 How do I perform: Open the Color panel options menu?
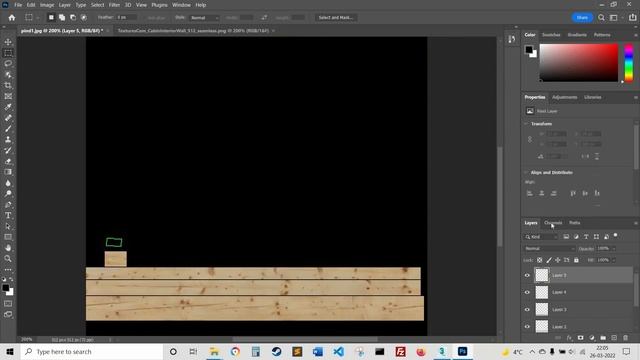[636, 35]
